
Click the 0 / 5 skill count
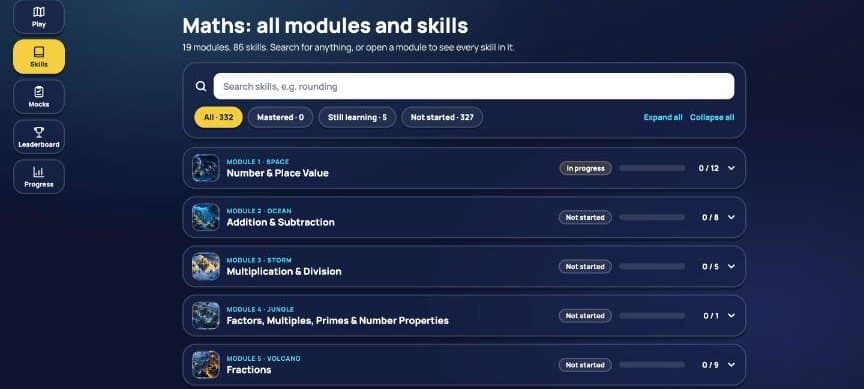(x=710, y=266)
